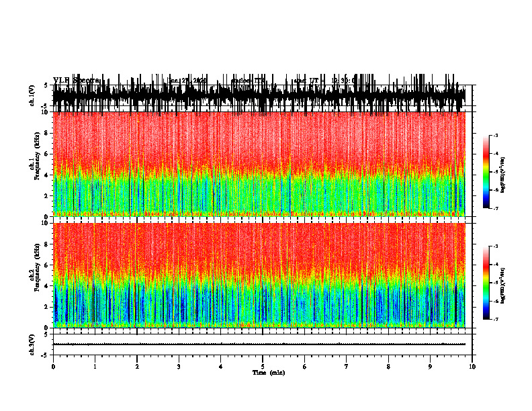Click the ch.3 flat waveform trace
532x411 pixels.
(259, 345)
